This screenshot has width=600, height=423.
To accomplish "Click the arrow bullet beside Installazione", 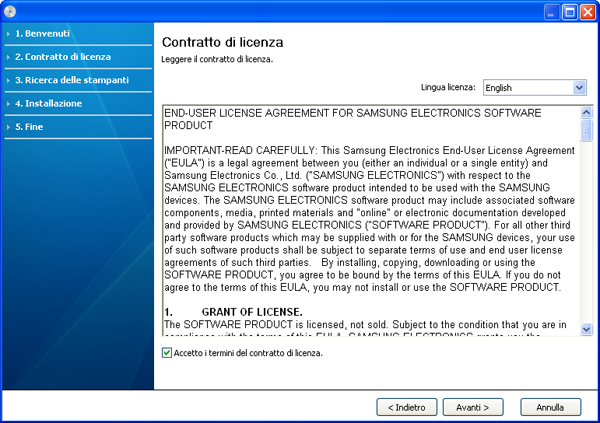I will click(8, 104).
